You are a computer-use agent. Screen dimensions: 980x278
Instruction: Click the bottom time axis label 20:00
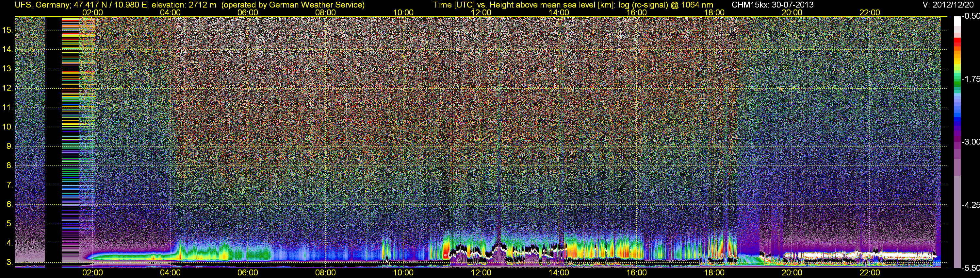point(792,273)
